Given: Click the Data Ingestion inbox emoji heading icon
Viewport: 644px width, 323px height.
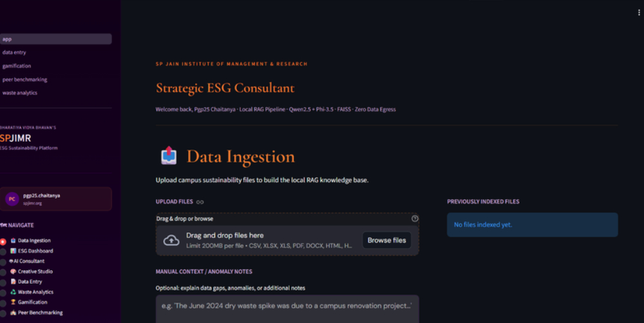Looking at the screenshot, I should (x=168, y=156).
